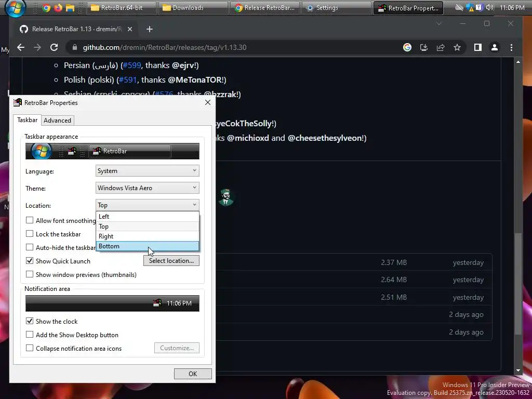The image size is (532, 399).
Task: Click the 2.37 MB asset size
Action: 394,262
